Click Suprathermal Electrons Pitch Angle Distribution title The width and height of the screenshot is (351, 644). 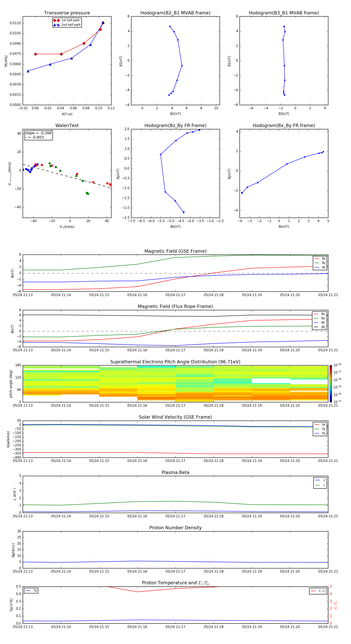(x=175, y=362)
